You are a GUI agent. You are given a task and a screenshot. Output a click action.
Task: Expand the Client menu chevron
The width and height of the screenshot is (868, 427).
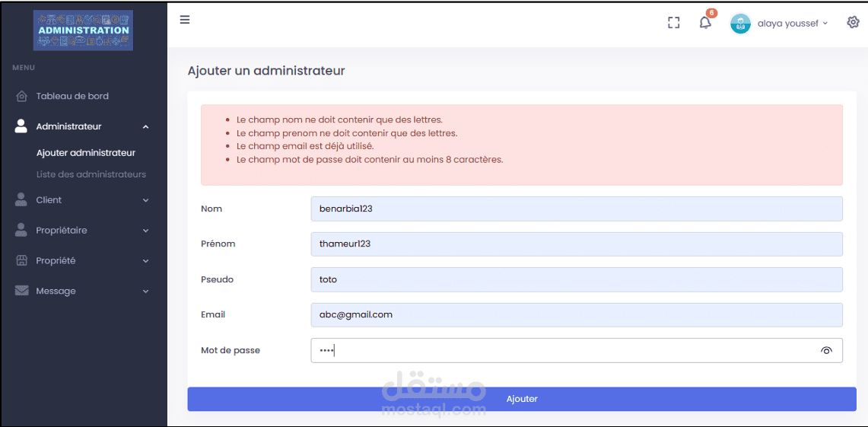pyautogui.click(x=145, y=200)
